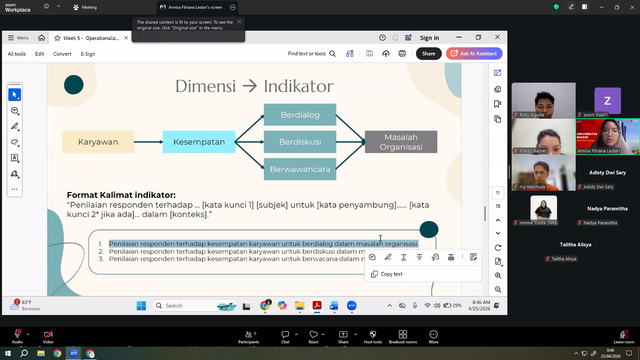Screen dimensions: 640x360
Task: Select Rizky Agusta video thumbnail
Action: point(544,100)
